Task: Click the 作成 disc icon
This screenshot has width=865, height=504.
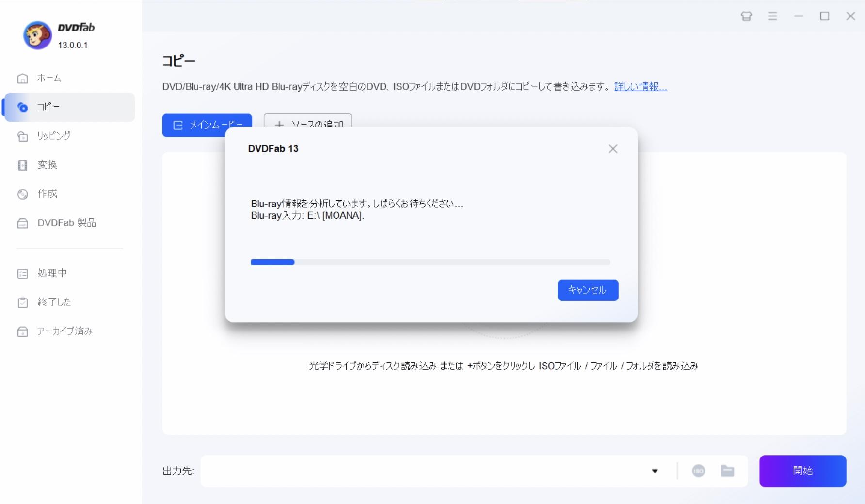Action: pyautogui.click(x=22, y=194)
